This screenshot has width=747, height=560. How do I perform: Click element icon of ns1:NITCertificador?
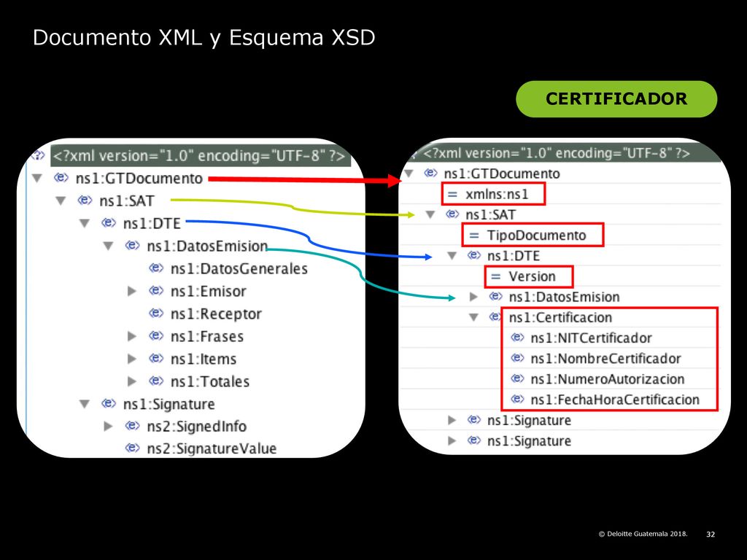pyautogui.click(x=517, y=337)
